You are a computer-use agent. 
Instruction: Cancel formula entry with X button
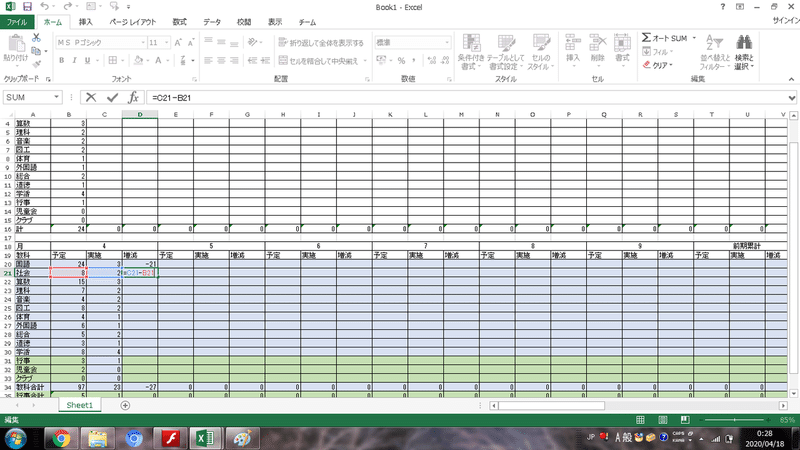91,97
